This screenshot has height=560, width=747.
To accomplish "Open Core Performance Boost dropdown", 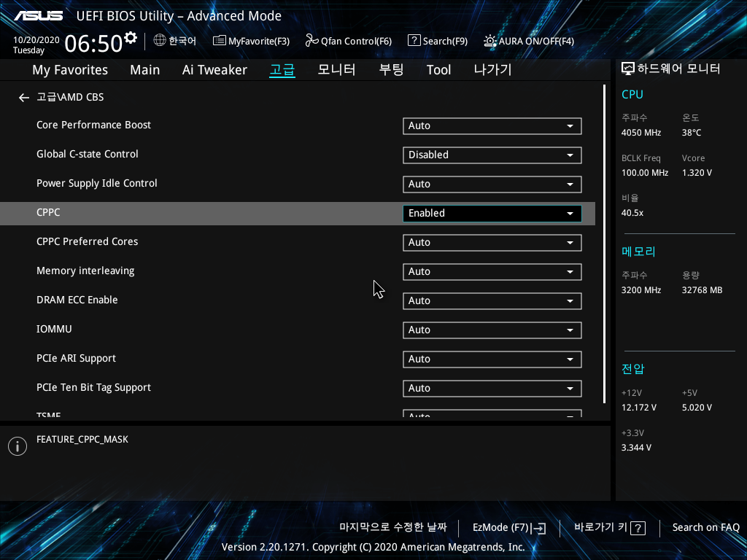I will pos(492,126).
